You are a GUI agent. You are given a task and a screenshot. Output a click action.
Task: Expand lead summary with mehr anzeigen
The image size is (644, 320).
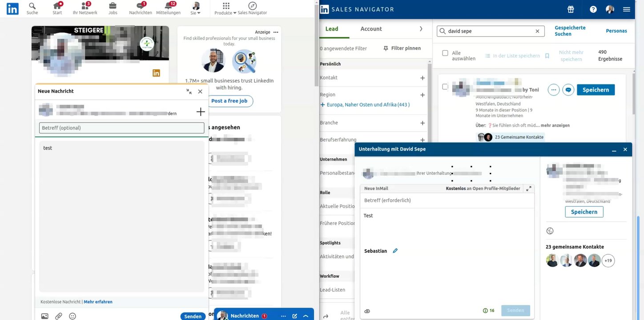(x=555, y=125)
